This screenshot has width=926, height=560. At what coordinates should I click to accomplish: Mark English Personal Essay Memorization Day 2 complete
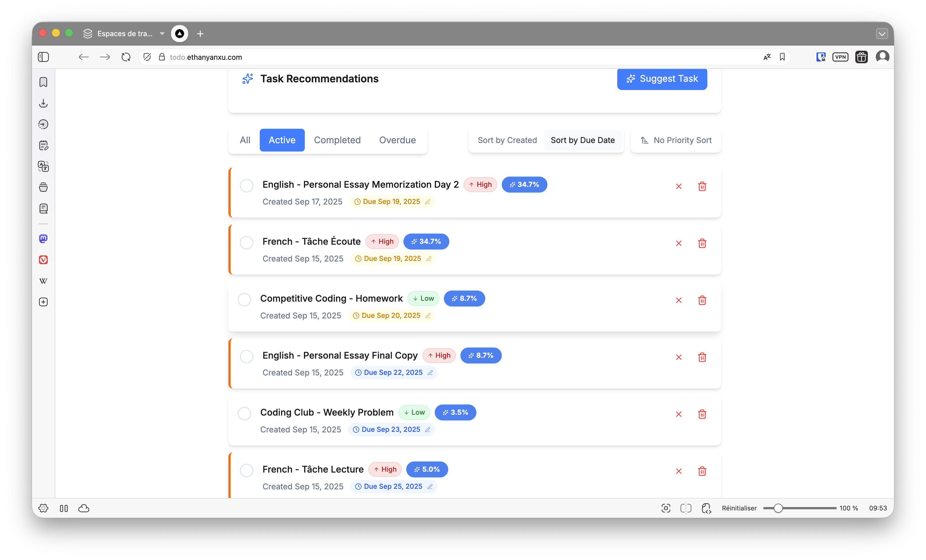click(247, 185)
